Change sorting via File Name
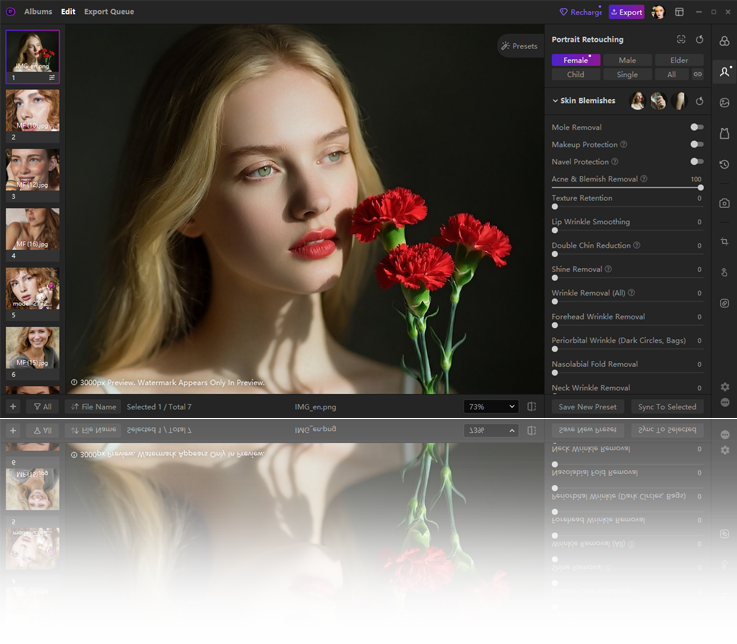The width and height of the screenshot is (737, 644). [93, 407]
